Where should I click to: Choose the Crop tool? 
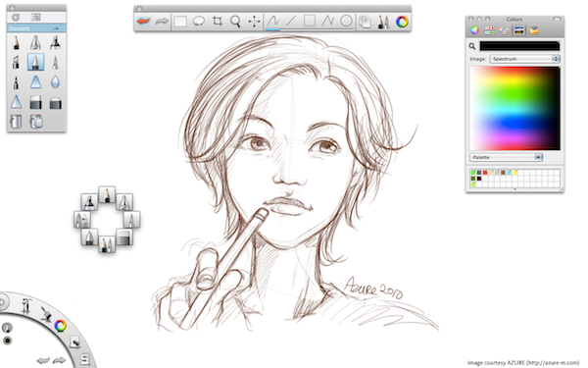(218, 22)
